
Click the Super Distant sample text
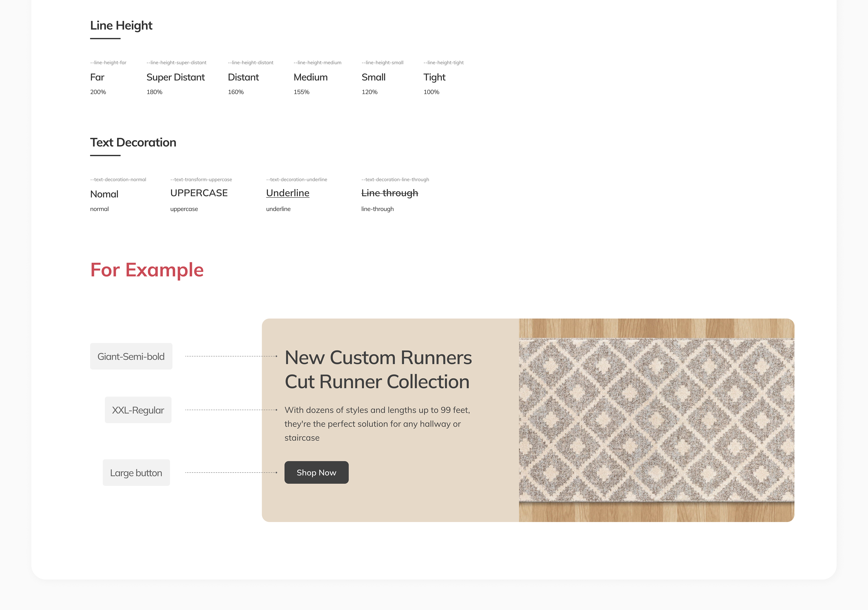[175, 78]
